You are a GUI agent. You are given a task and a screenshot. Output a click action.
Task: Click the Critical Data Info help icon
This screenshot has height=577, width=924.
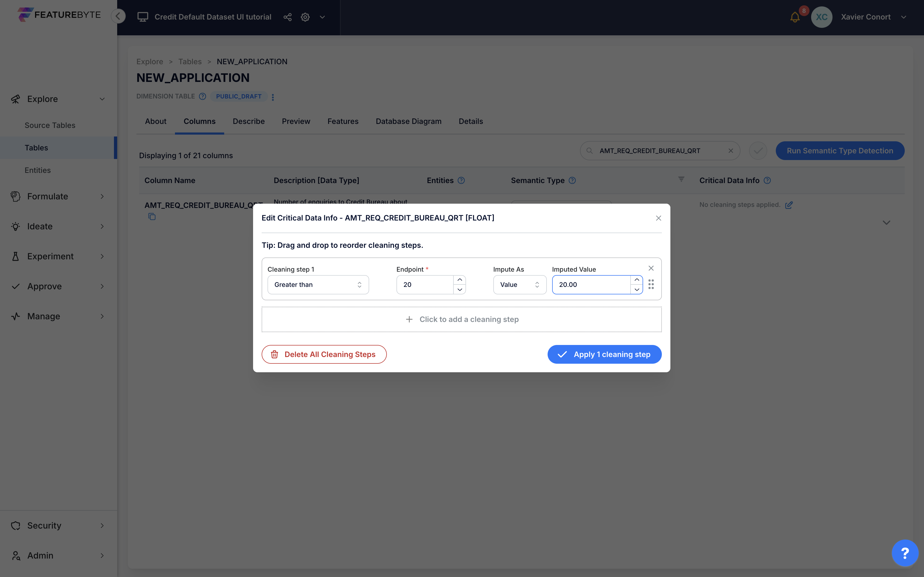[x=767, y=180]
